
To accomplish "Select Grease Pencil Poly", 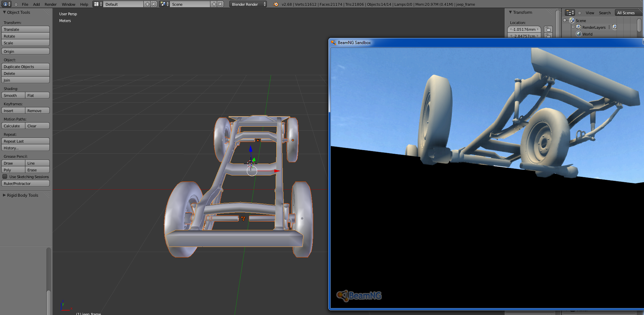I will pyautogui.click(x=13, y=170).
